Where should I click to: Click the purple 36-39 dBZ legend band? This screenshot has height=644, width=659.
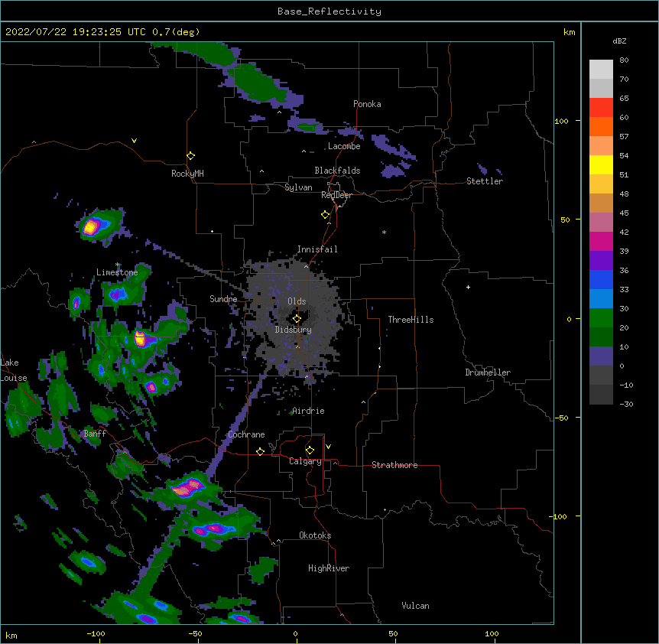601,261
